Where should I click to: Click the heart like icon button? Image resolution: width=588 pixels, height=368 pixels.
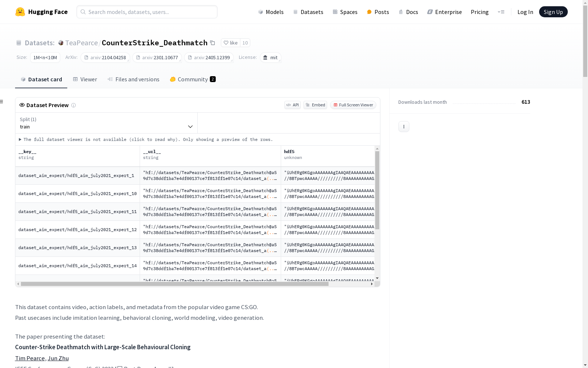pos(230,43)
